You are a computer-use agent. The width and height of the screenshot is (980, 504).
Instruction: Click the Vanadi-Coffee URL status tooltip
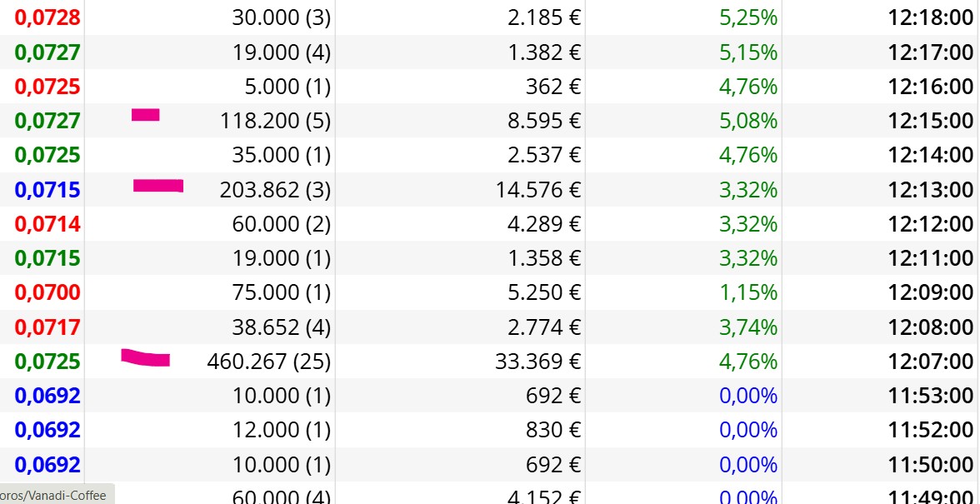57,494
